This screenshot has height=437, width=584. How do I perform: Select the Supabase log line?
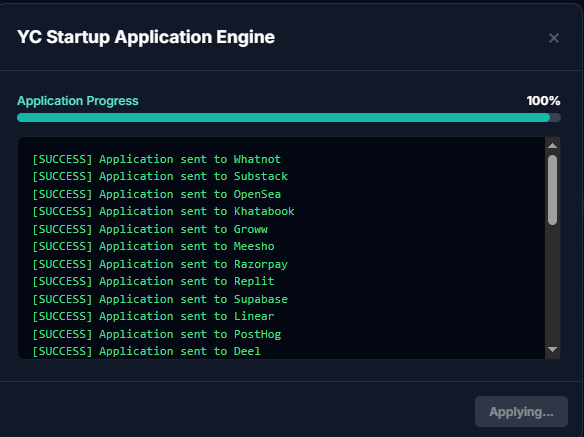point(160,299)
